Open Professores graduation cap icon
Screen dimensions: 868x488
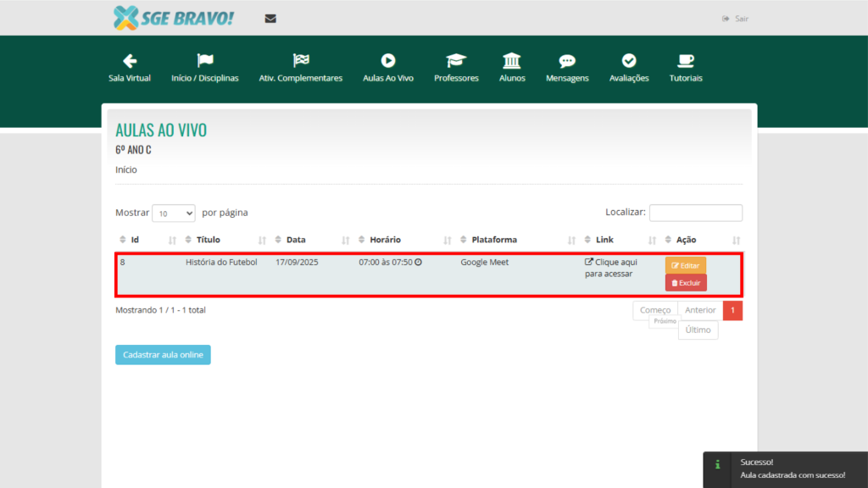(x=456, y=61)
